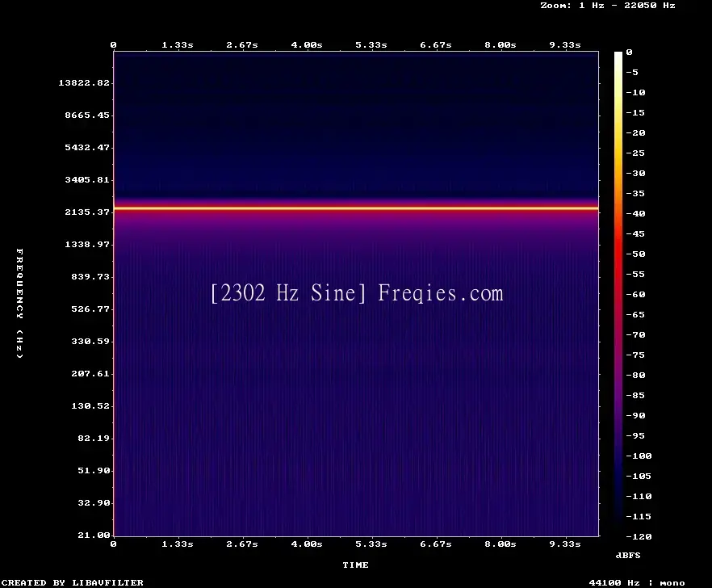Viewport: 712px width, 588px height.
Task: Select the -35 dBFS scale label
Action: (x=635, y=193)
